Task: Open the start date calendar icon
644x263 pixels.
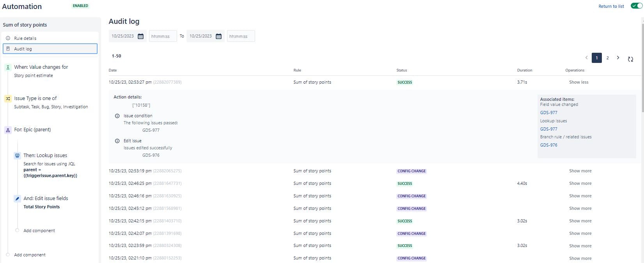Action: pos(141,36)
